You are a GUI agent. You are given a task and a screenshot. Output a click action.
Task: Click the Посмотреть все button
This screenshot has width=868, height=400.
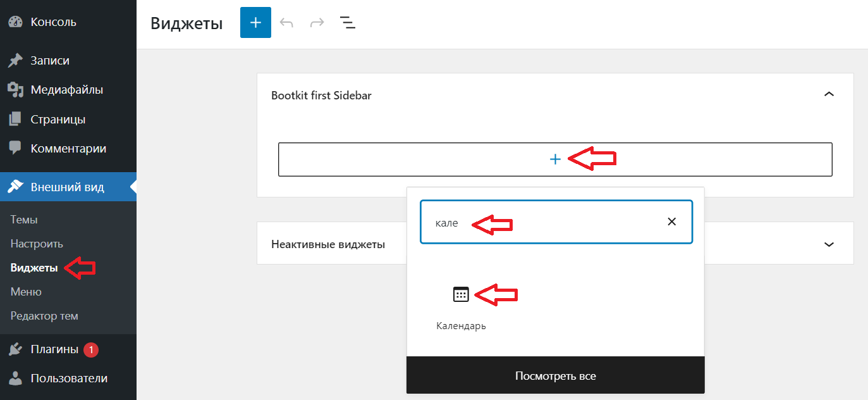[x=555, y=375]
